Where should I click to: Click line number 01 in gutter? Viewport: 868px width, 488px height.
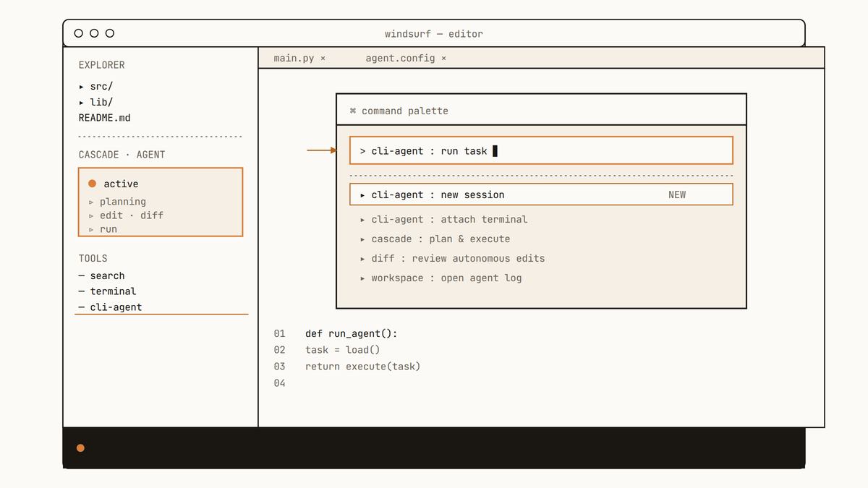coord(280,333)
